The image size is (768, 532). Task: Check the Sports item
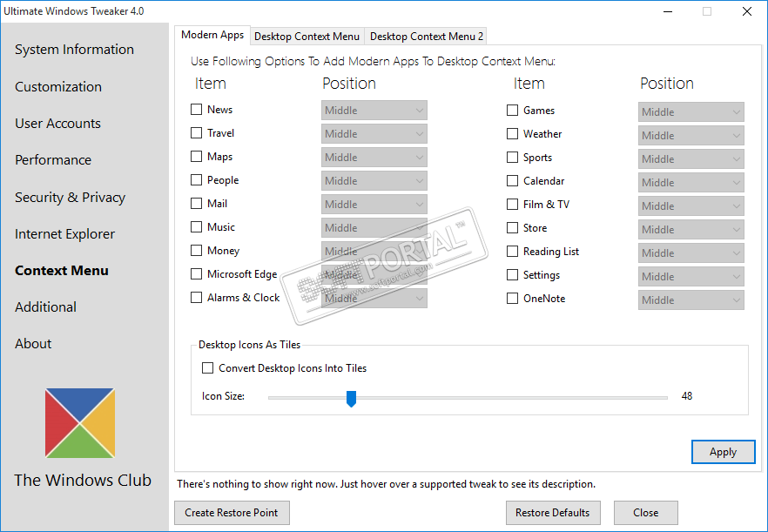(512, 158)
